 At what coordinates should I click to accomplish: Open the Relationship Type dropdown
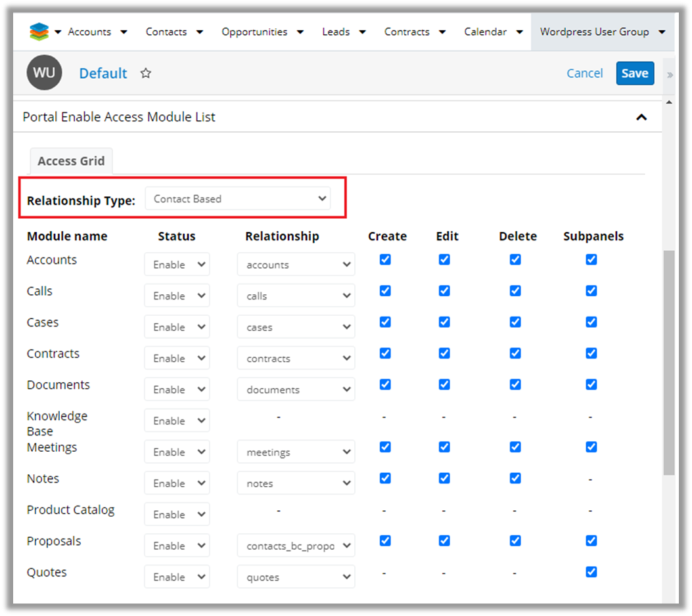click(x=238, y=199)
